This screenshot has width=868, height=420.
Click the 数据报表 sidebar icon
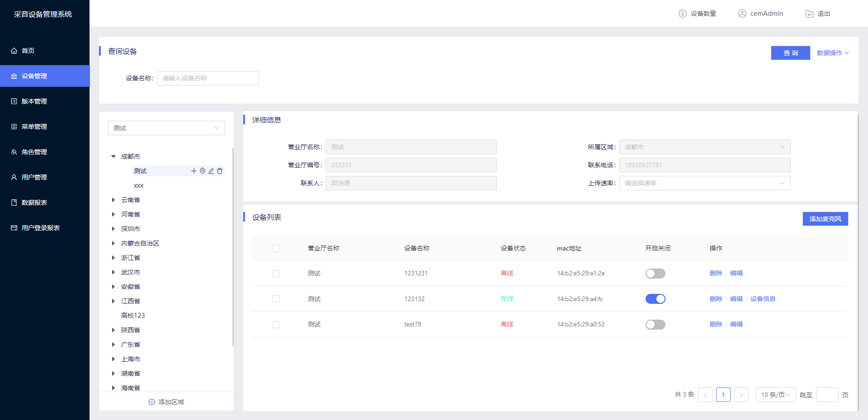[x=14, y=203]
